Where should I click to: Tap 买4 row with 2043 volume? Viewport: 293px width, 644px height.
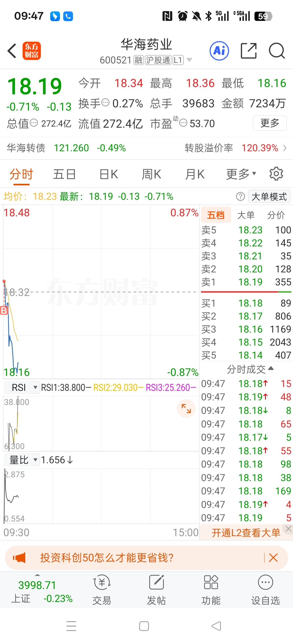pos(246,342)
